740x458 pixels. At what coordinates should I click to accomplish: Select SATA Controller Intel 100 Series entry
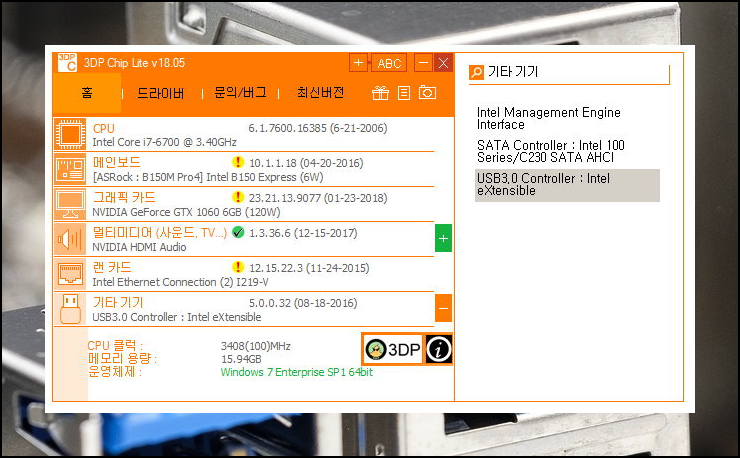click(567, 151)
